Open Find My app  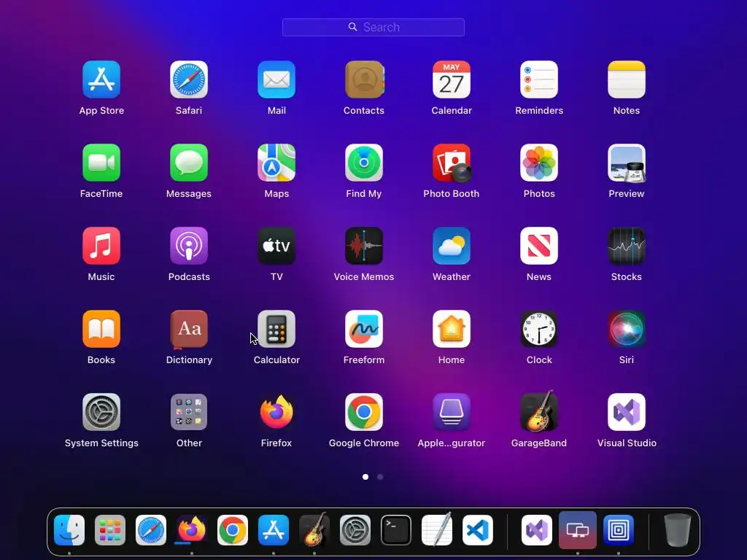364,163
